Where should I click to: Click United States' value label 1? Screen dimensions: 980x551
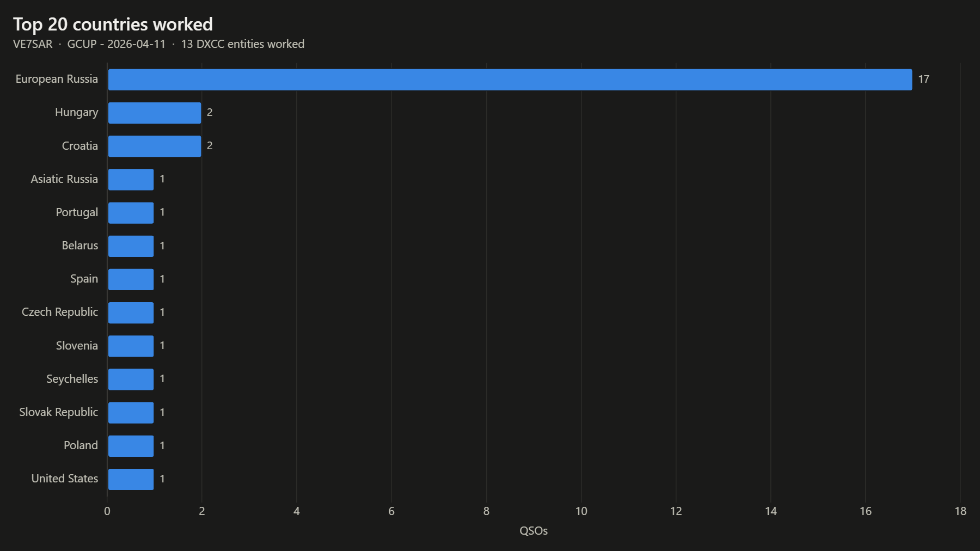[162, 479]
